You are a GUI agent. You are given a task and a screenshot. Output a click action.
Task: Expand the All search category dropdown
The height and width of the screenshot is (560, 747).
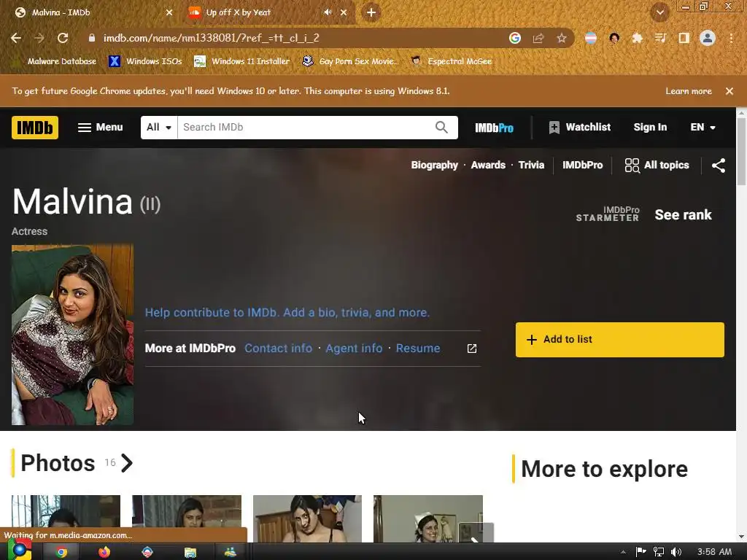(159, 127)
